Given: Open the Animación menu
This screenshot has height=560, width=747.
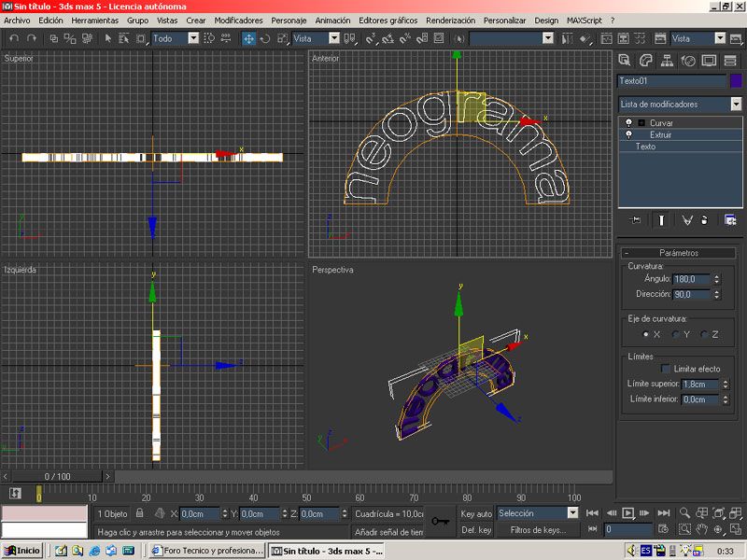Looking at the screenshot, I should pos(332,21).
